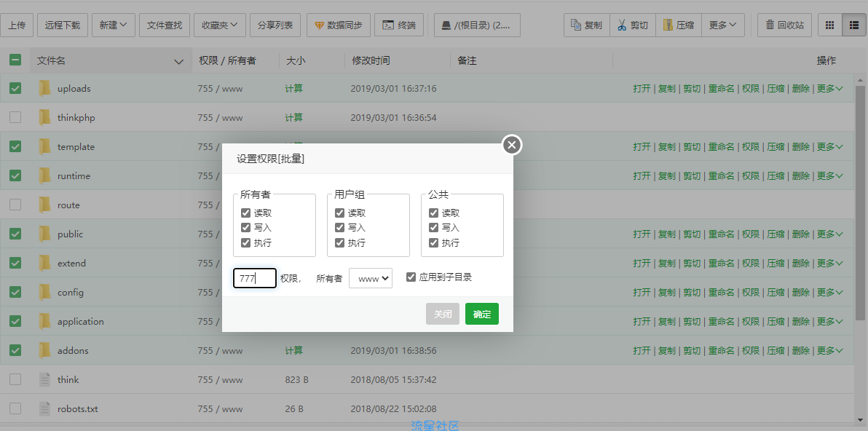The width and height of the screenshot is (868, 431).
Task: Click the 剪切 cut toolbar button
Action: (x=633, y=25)
